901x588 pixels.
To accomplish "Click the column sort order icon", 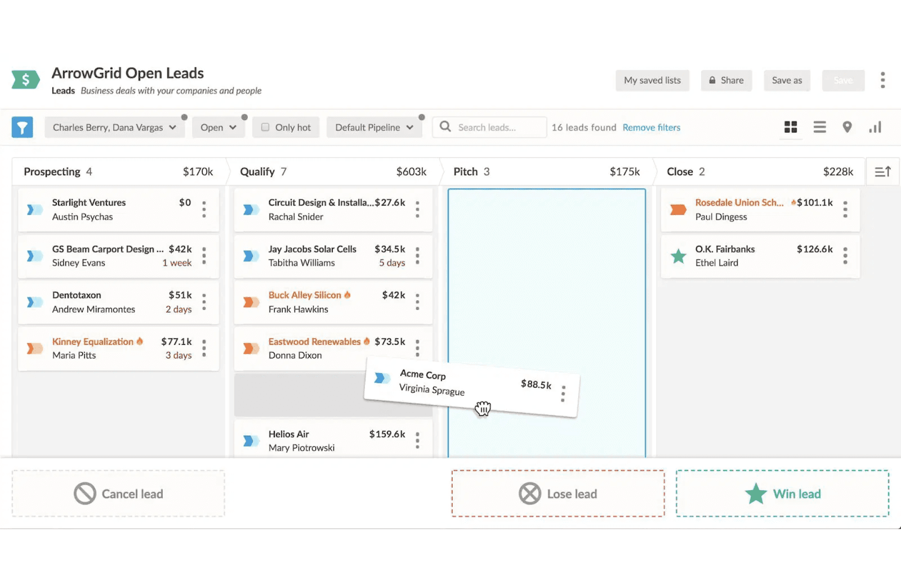I will 882,172.
